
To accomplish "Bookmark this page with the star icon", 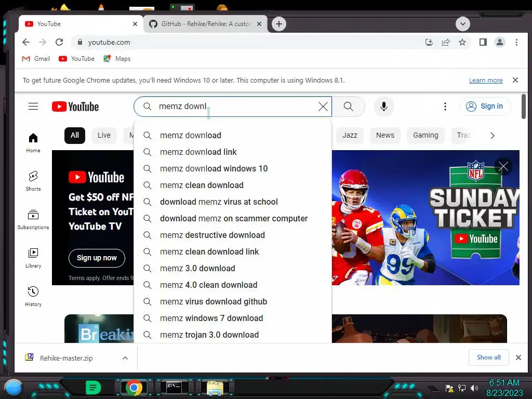I will coord(462,42).
